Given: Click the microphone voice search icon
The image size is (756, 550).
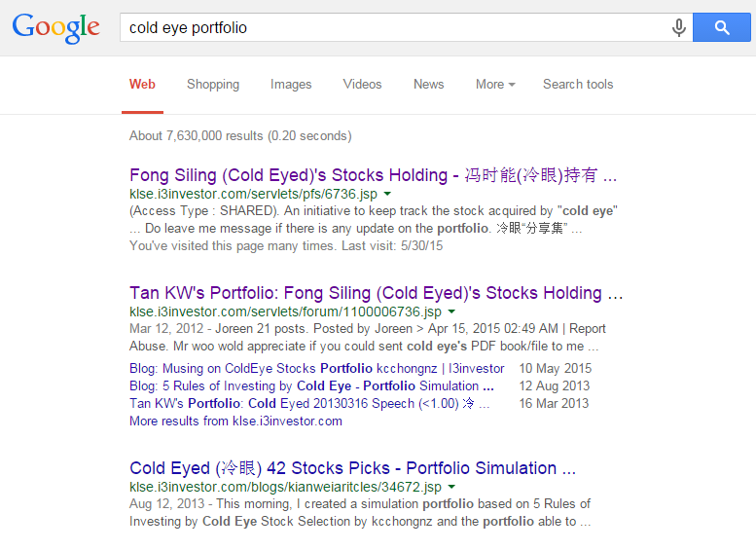Looking at the screenshot, I should pos(678,27).
